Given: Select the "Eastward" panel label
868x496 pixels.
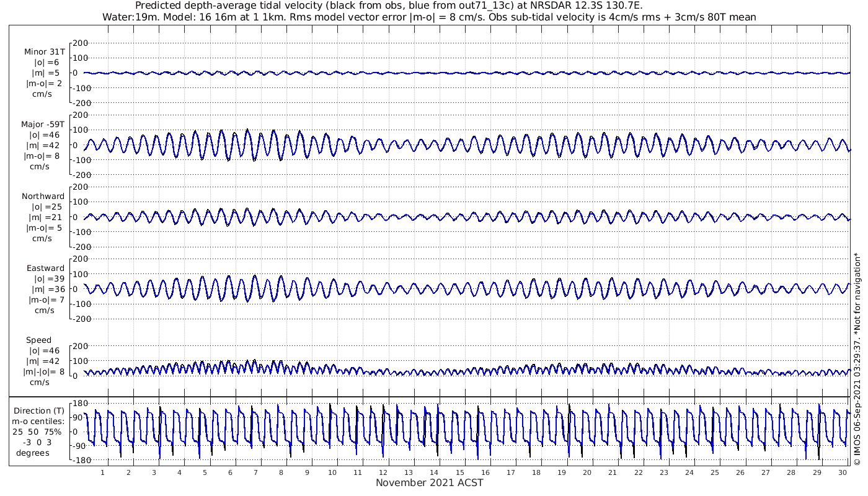Looking at the screenshot, I should 45,268.
